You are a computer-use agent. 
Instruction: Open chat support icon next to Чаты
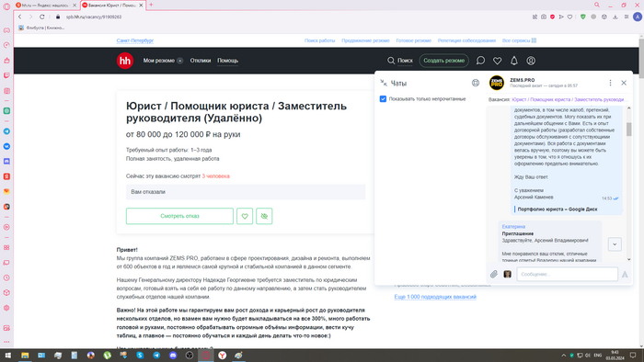pos(476,83)
